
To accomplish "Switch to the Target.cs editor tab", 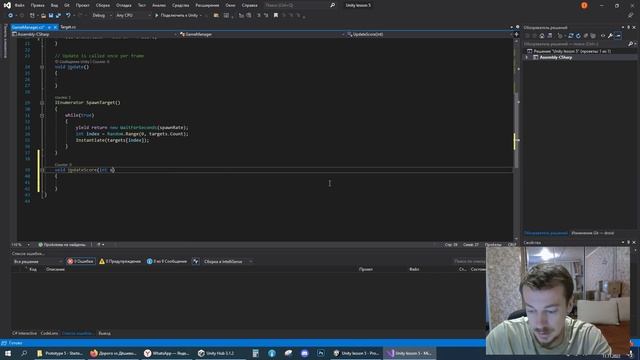I will 68,27.
